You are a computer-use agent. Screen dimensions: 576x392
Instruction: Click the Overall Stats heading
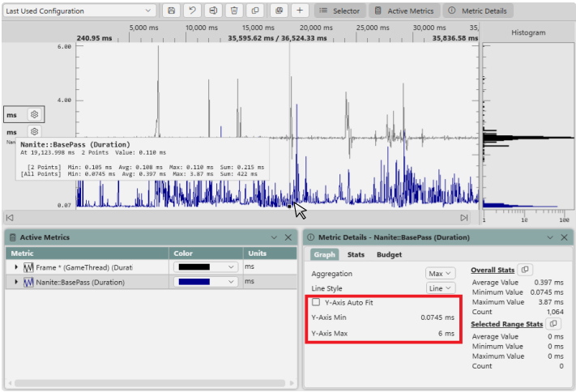pyautogui.click(x=493, y=270)
